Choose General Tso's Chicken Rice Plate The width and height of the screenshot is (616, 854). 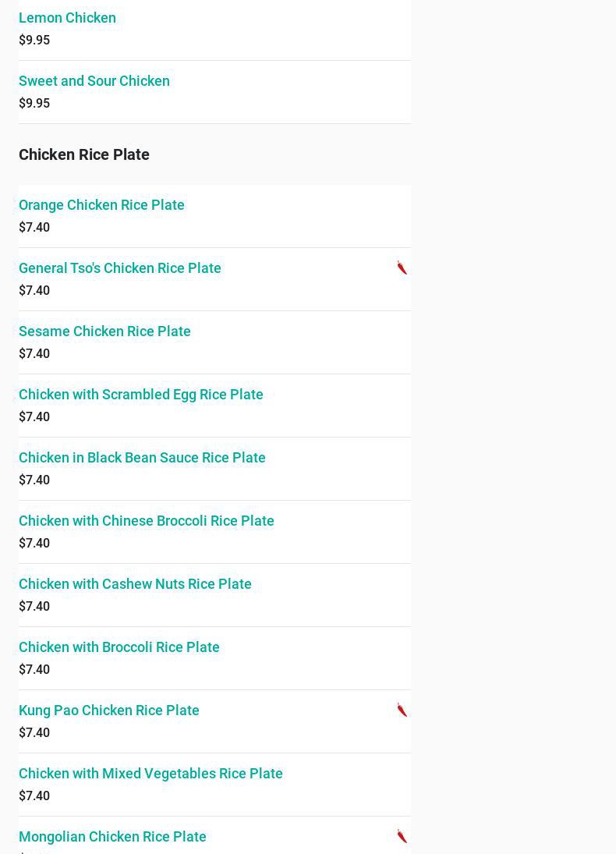click(119, 268)
